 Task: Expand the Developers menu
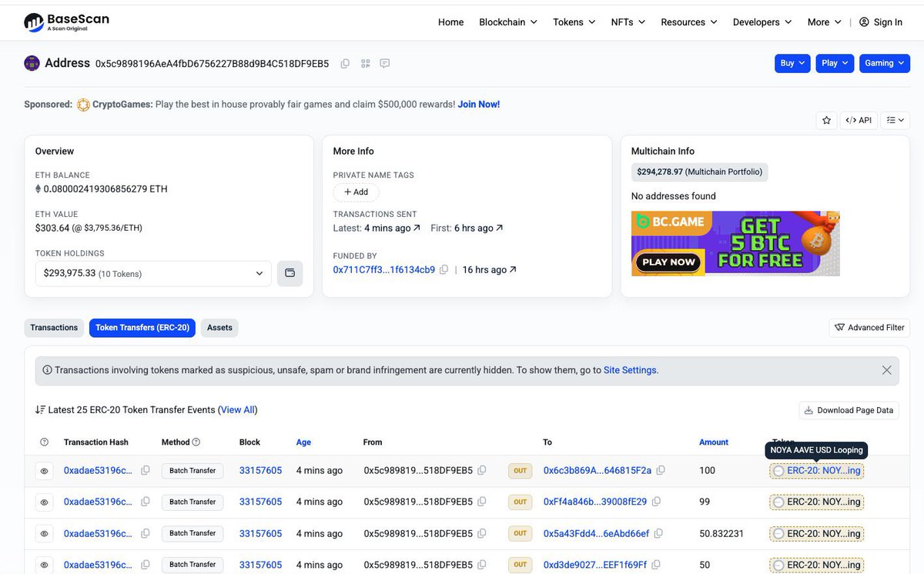tap(762, 22)
